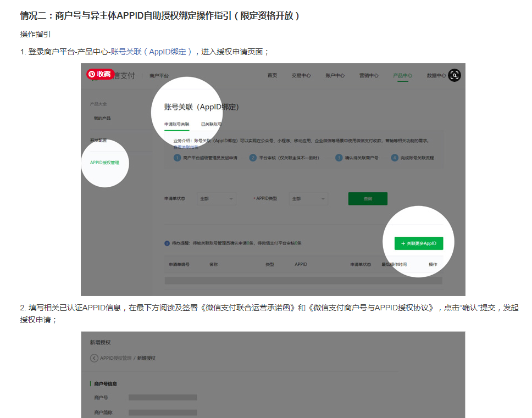Click the blue info icon beside 待办提醒
Image resolution: width=532 pixels, height=418 pixels.
[x=167, y=243]
